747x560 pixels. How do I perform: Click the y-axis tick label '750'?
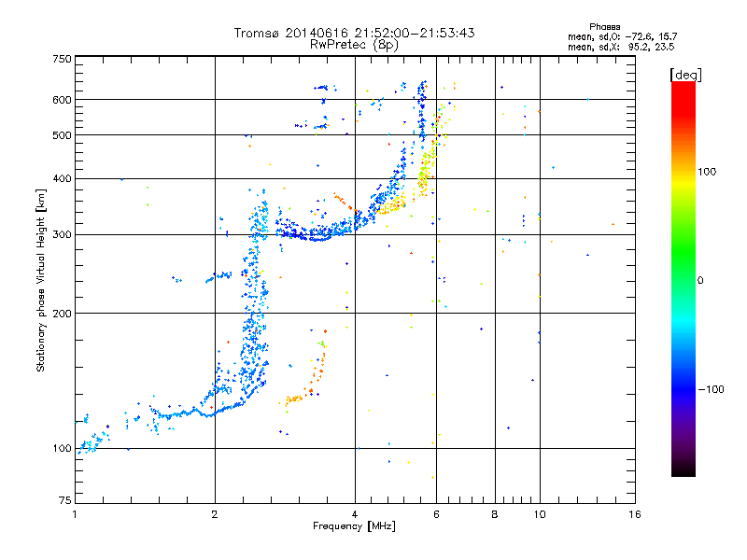tap(62, 60)
